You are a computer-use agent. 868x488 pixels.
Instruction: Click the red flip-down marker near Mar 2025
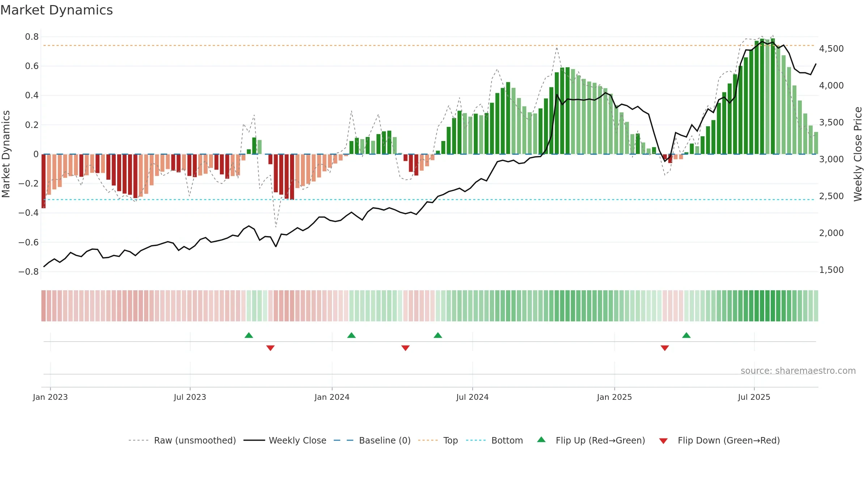665,348
